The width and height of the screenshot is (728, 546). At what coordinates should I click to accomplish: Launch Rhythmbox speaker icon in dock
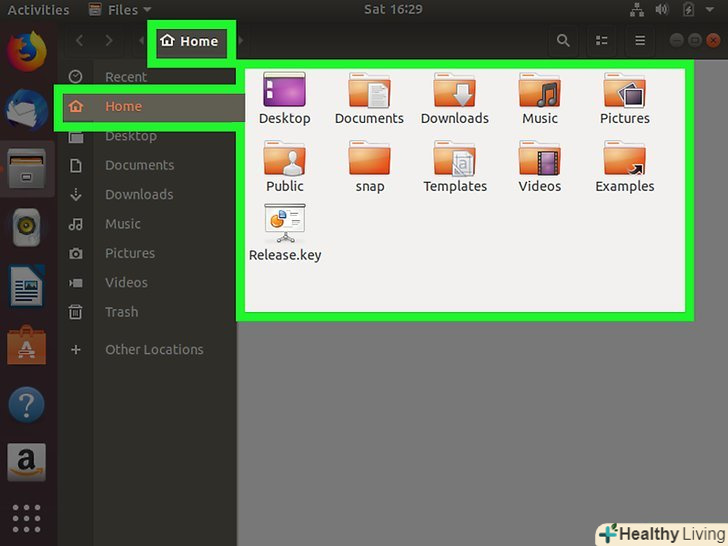coord(26,228)
